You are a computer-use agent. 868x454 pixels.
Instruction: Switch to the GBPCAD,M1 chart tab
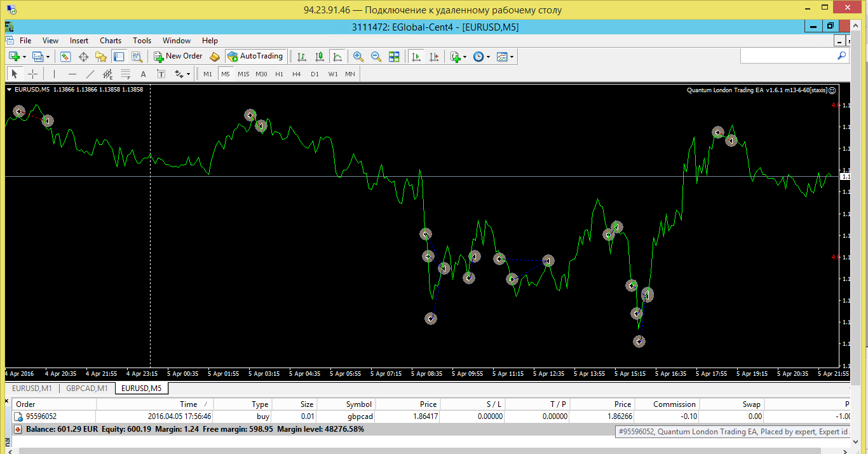click(87, 389)
